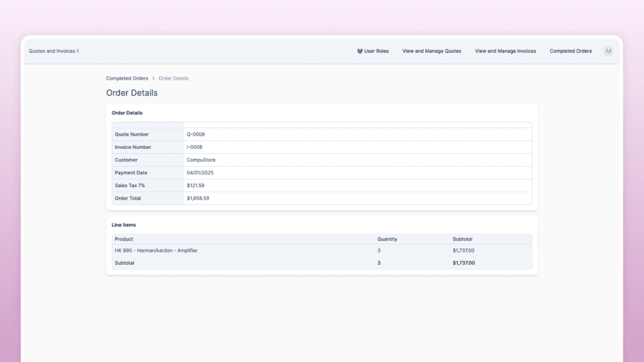Open Completed Orders in the top navigation

570,51
